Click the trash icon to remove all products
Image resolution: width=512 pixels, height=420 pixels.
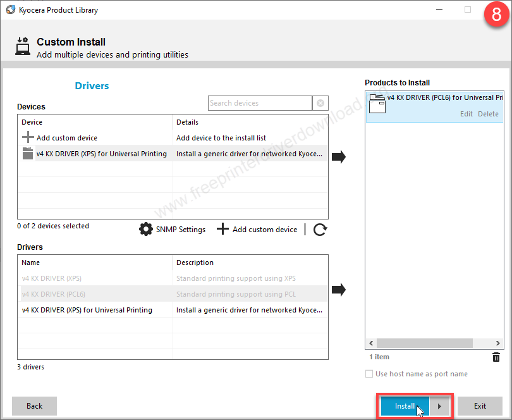[x=496, y=357]
